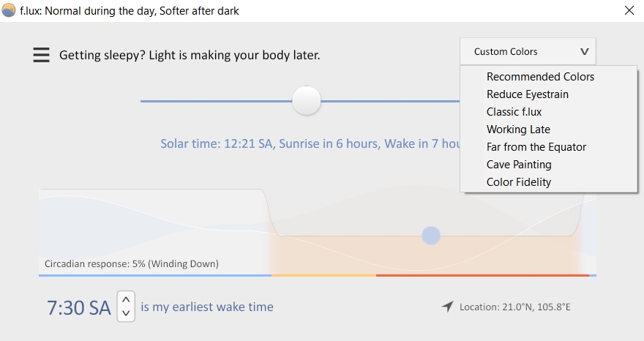This screenshot has height=341, width=644.
Task: Click the 7:30 SA wake time
Action: 79,308
